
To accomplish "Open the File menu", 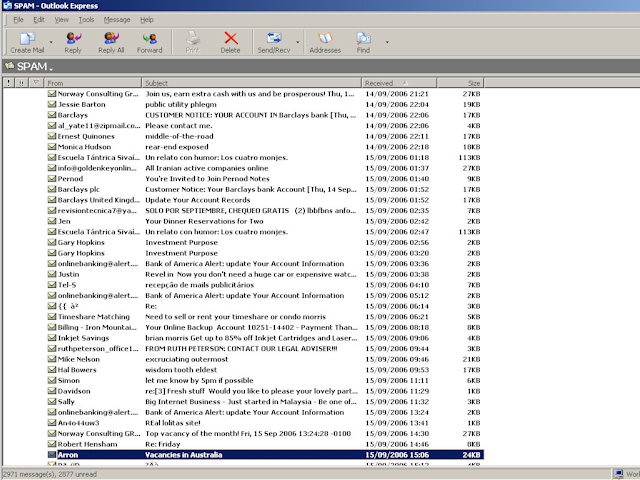I will 18,20.
